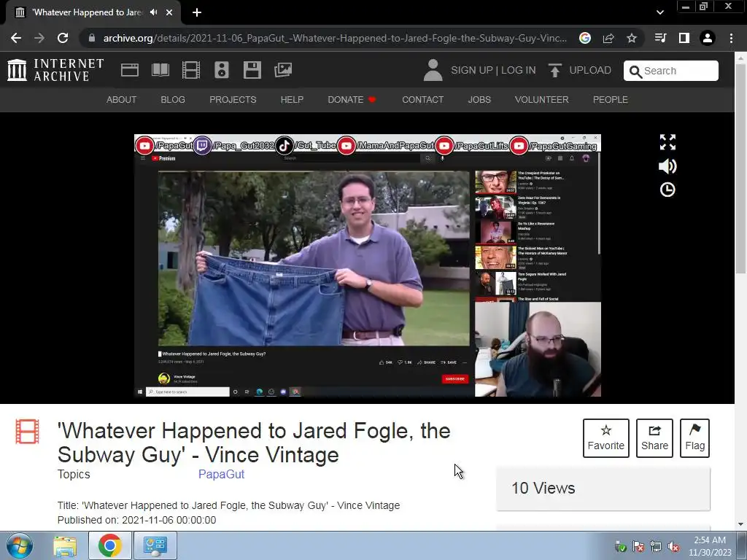
Task: Mute the video player volume
Action: point(667,166)
